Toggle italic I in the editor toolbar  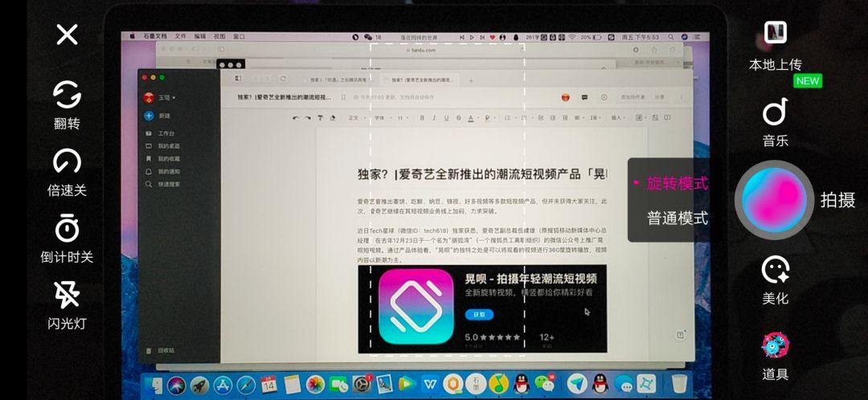click(x=434, y=118)
